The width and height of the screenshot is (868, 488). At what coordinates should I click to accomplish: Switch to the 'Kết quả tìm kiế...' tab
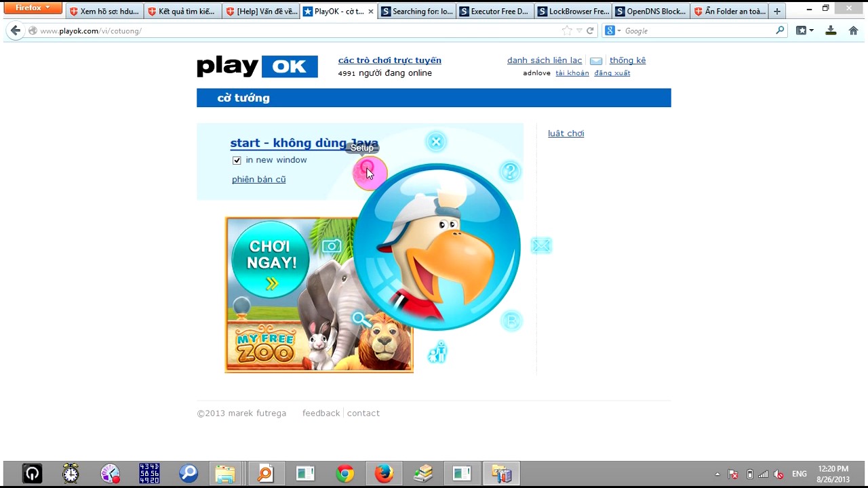(182, 12)
